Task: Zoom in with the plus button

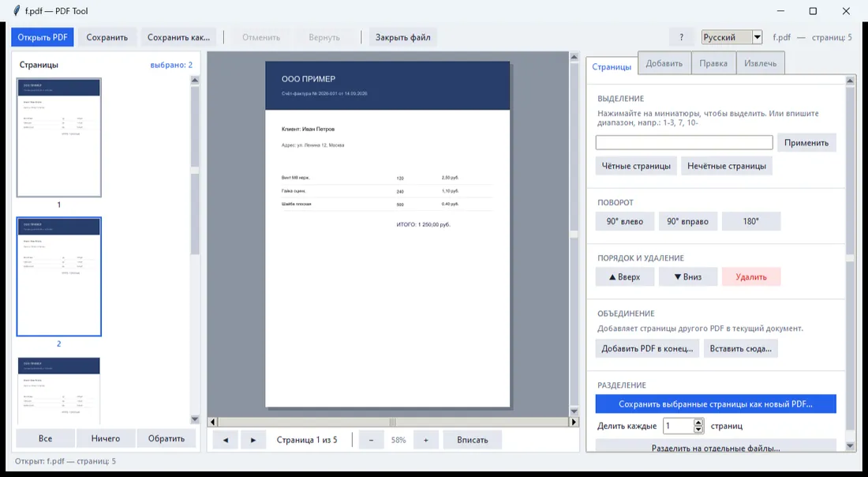Action: coord(425,440)
